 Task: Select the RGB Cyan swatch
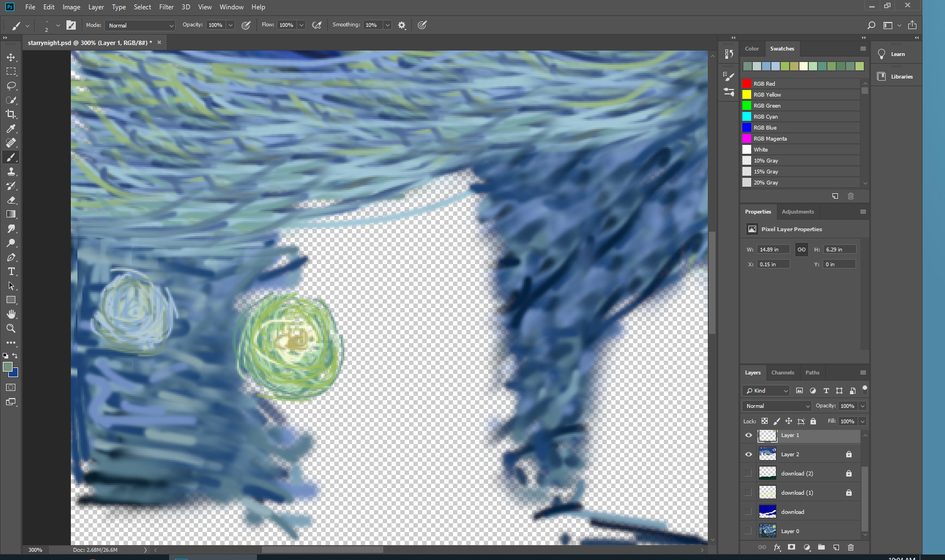click(x=800, y=116)
